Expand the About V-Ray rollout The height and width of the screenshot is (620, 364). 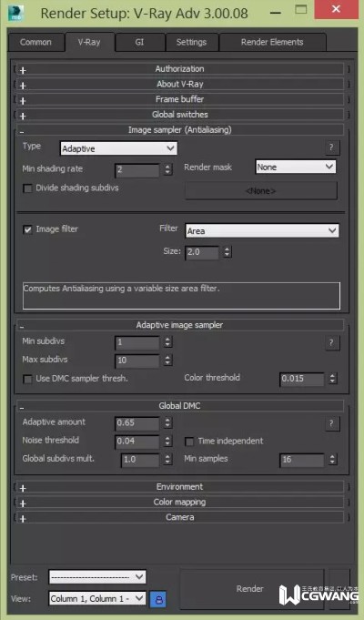tap(180, 84)
